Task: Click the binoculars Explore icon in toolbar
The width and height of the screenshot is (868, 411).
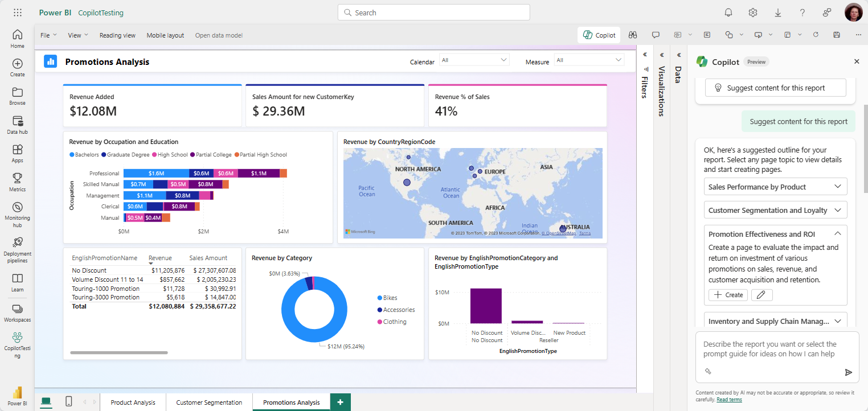Action: (x=632, y=35)
